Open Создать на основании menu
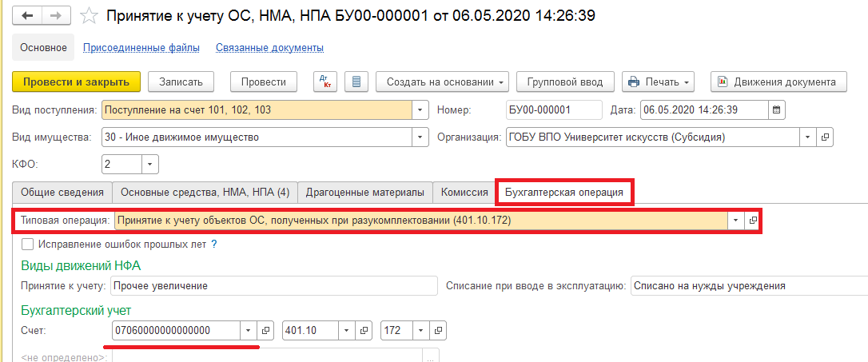Viewport: 868px width, 362px height. [442, 82]
